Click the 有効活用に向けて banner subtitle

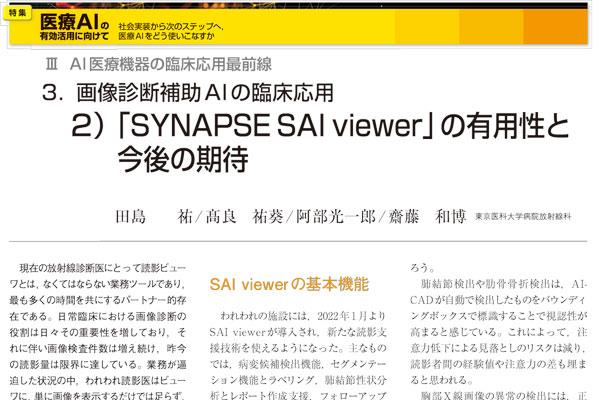(x=74, y=36)
